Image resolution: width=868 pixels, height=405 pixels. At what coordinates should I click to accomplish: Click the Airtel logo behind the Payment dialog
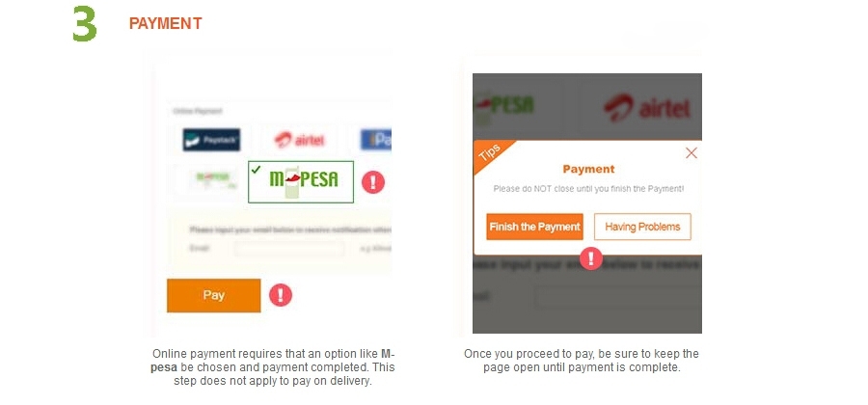point(647,107)
